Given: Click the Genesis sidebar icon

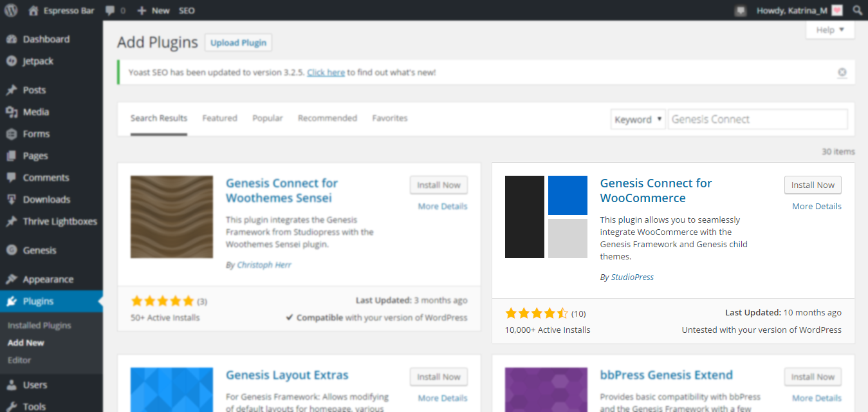Looking at the screenshot, I should click(11, 250).
